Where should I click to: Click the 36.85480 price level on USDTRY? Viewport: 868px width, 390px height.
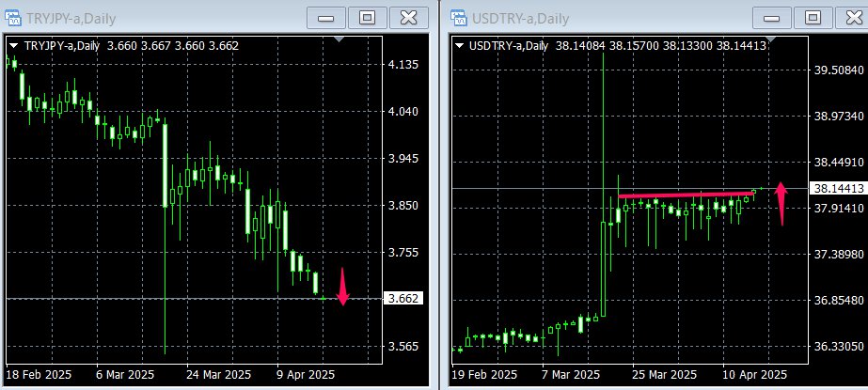point(839,301)
